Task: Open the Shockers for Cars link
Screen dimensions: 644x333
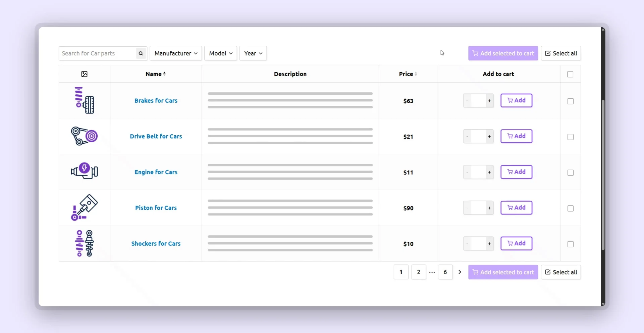Action: pyautogui.click(x=156, y=244)
